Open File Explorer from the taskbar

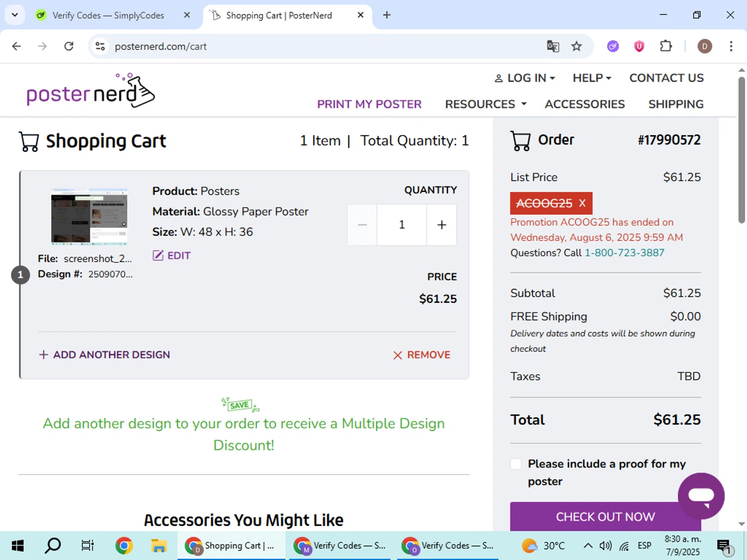point(159,546)
